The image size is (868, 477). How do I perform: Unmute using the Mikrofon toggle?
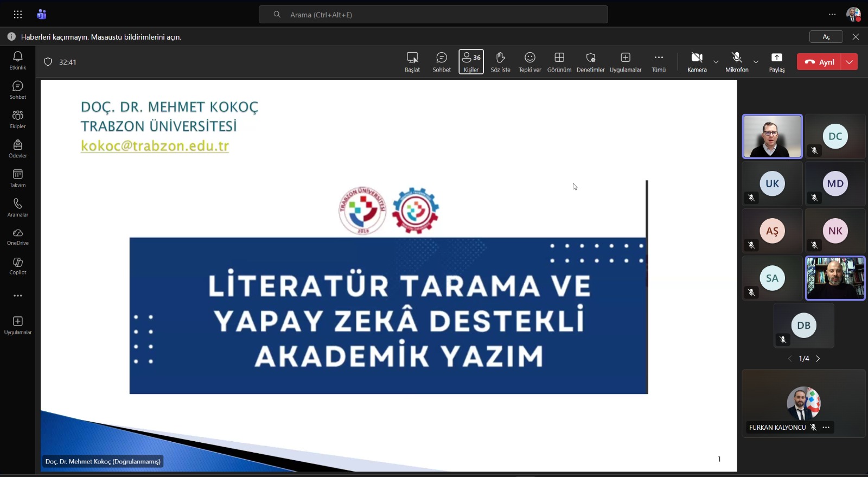coord(736,62)
